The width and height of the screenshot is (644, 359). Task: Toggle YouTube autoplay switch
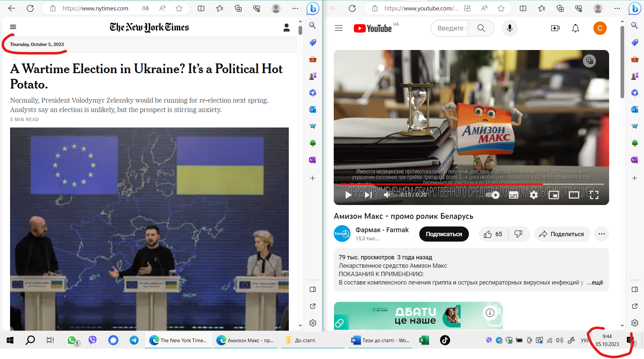(x=492, y=195)
